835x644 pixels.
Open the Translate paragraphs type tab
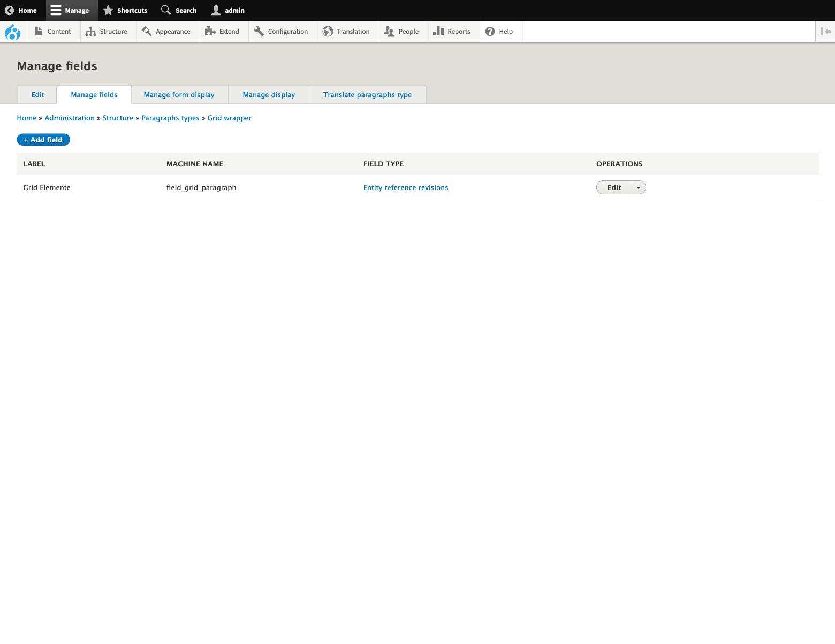(367, 94)
